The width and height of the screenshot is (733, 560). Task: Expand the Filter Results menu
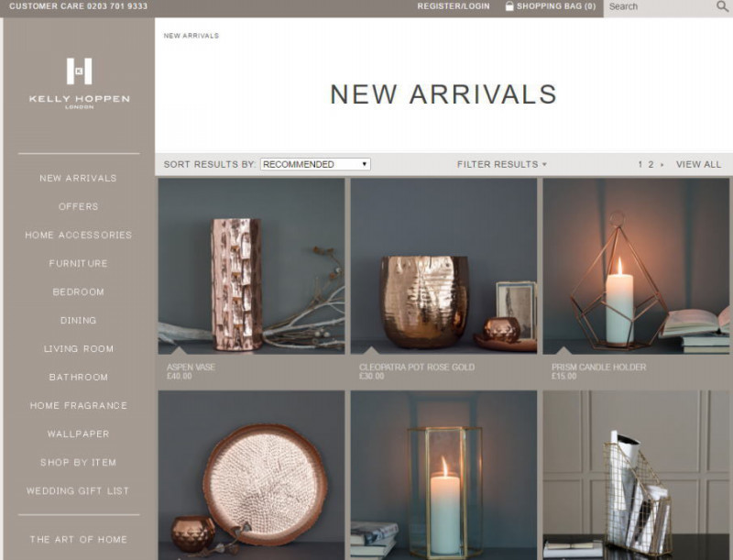click(501, 164)
